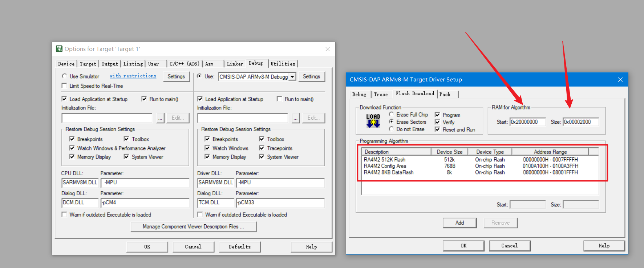Select the Do not Erase option
Image resolution: width=644 pixels, height=268 pixels.
pos(391,129)
